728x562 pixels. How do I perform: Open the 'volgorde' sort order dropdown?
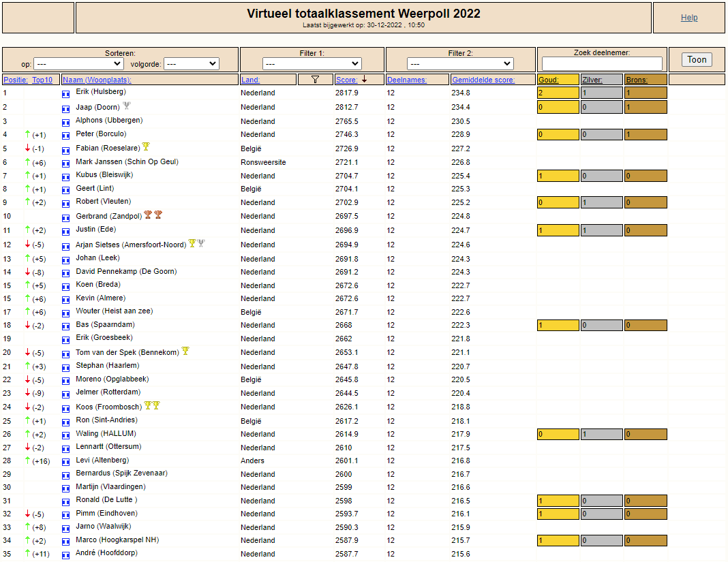coord(192,63)
